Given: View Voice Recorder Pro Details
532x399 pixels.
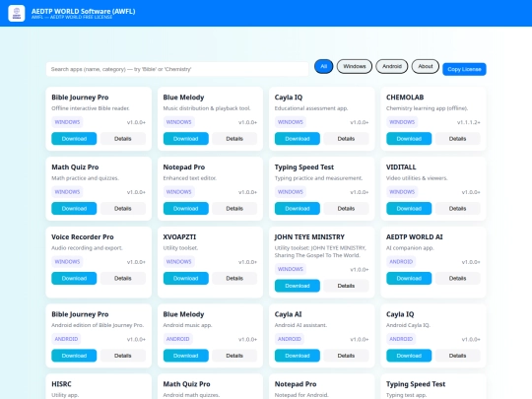Looking at the screenshot, I should click(123, 278).
